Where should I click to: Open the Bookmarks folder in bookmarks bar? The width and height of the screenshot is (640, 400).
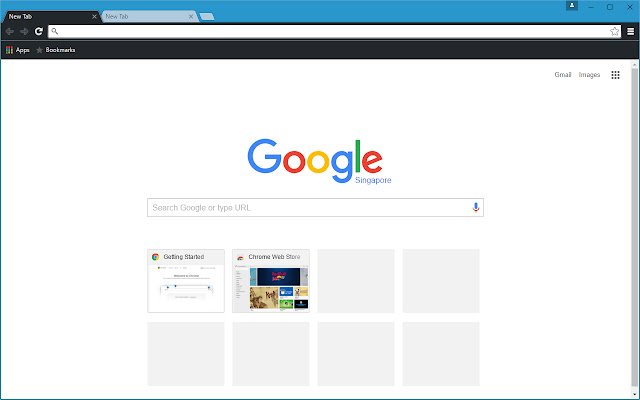[56, 50]
